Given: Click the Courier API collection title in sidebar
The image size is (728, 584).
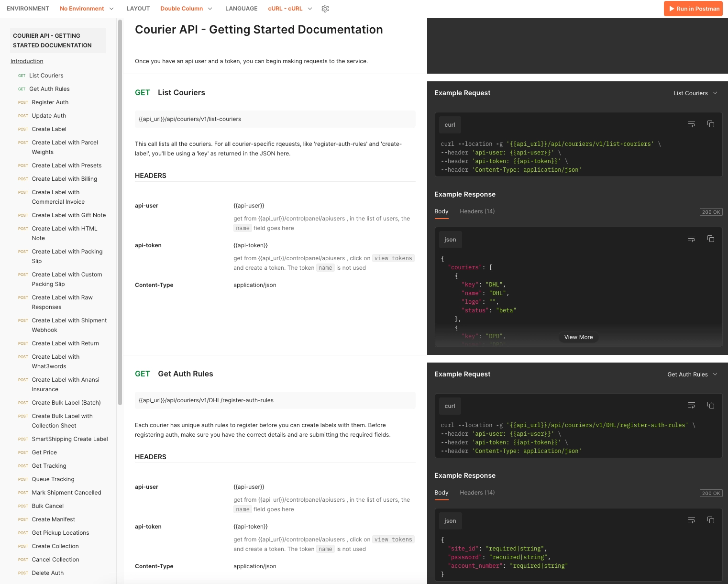Looking at the screenshot, I should (58, 41).
